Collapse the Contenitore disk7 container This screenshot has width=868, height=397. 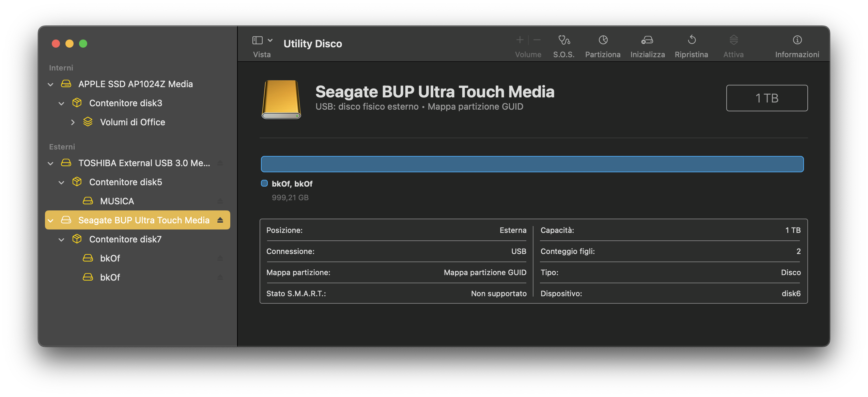[61, 240]
